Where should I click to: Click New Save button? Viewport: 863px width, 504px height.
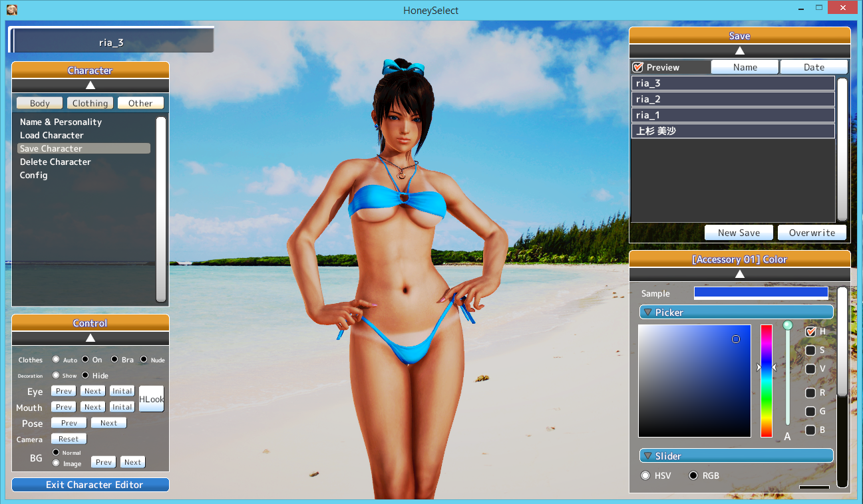(x=739, y=233)
